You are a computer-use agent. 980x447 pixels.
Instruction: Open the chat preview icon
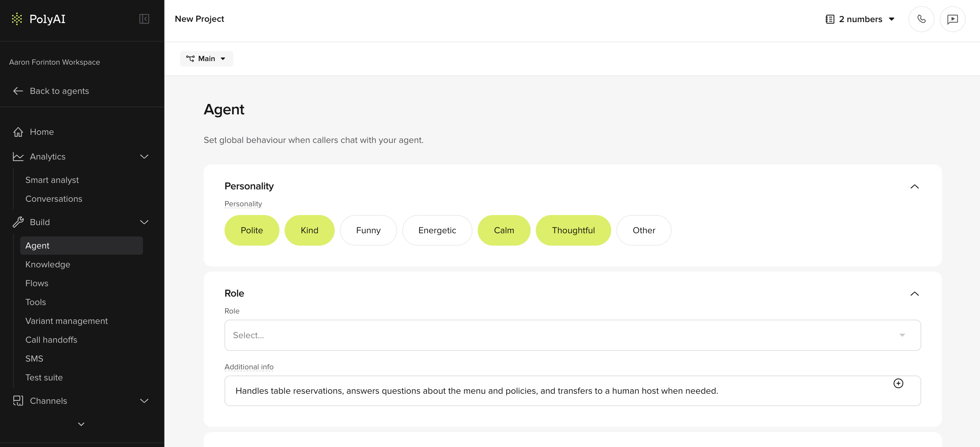pos(952,19)
